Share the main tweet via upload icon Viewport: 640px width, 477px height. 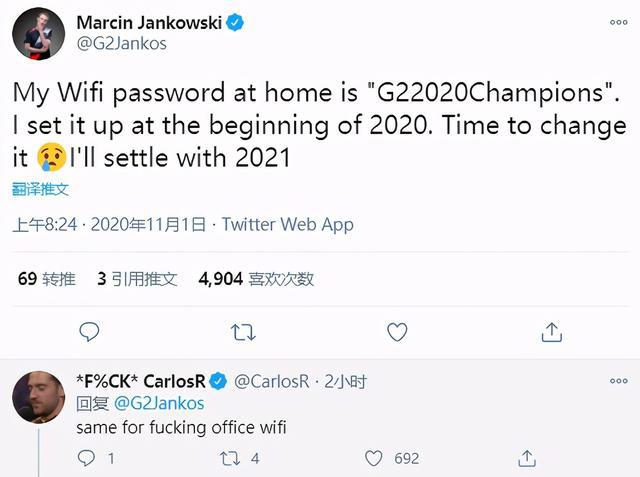551,332
